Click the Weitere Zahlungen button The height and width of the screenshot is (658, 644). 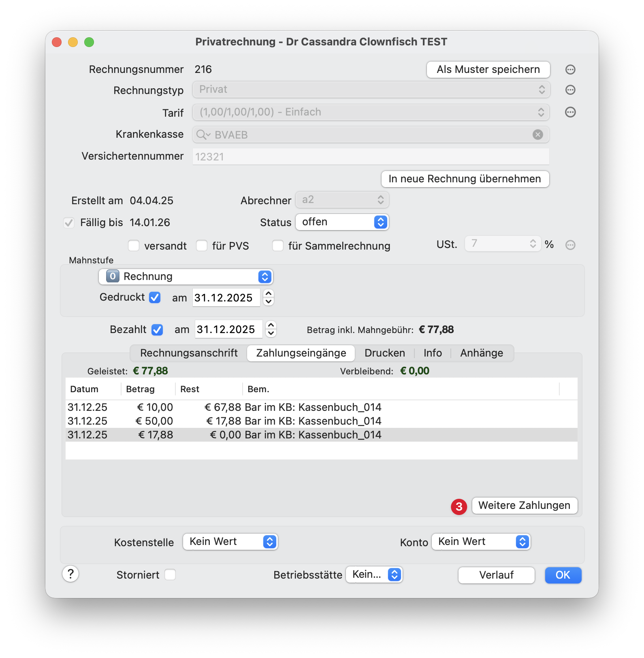tap(525, 506)
